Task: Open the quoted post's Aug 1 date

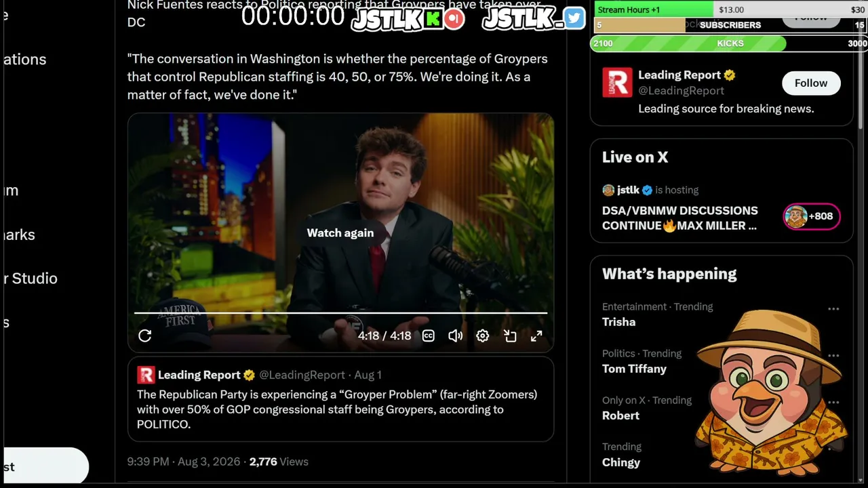Action: pyautogui.click(x=368, y=375)
